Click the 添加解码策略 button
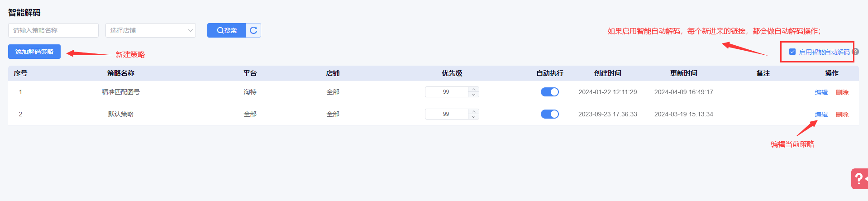The image size is (868, 201). click(34, 52)
